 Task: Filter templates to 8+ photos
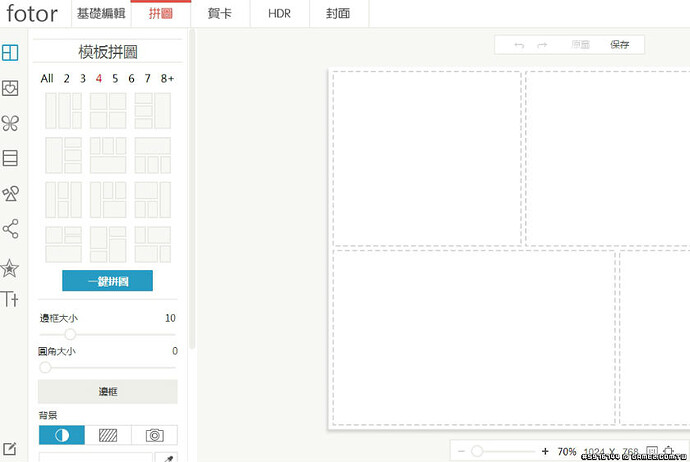point(167,78)
